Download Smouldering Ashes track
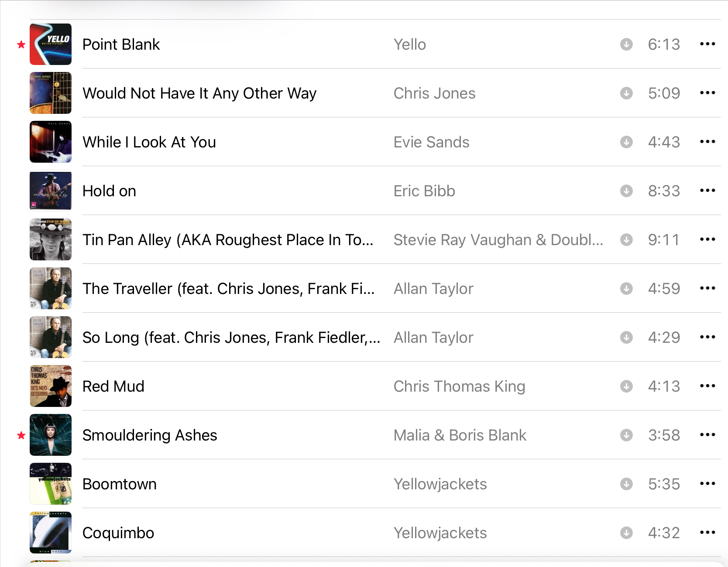The height and width of the screenshot is (567, 728). (626, 435)
